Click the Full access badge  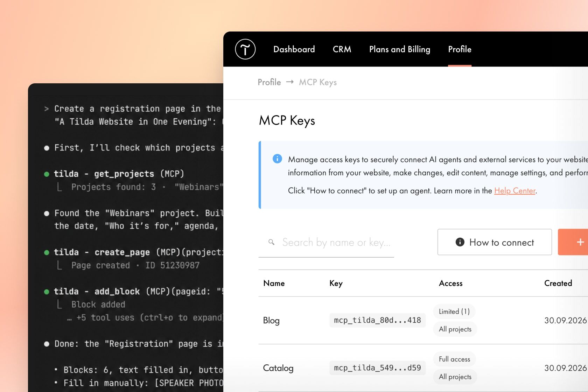tap(454, 359)
